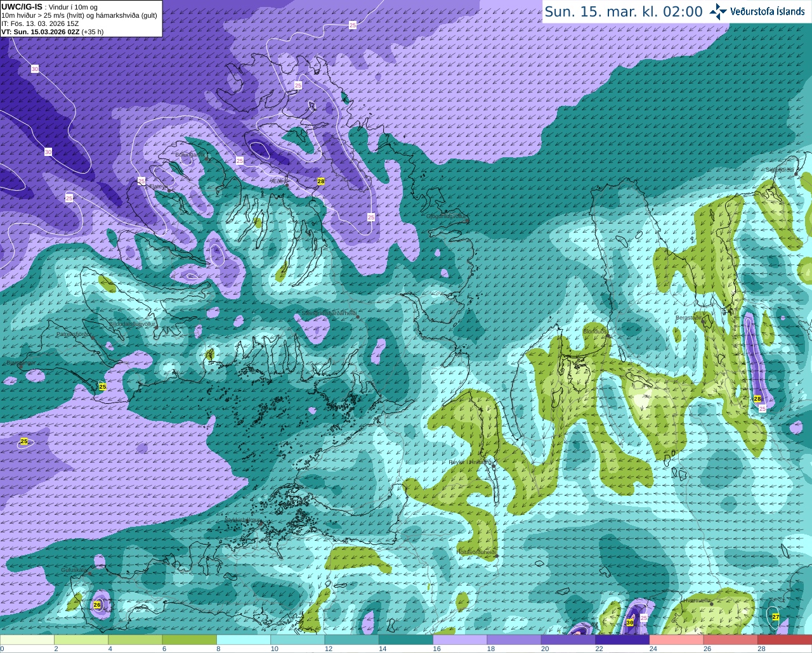Click the '10m hviður > 25 m/s' description line
812x653 pixels.
[79, 15]
